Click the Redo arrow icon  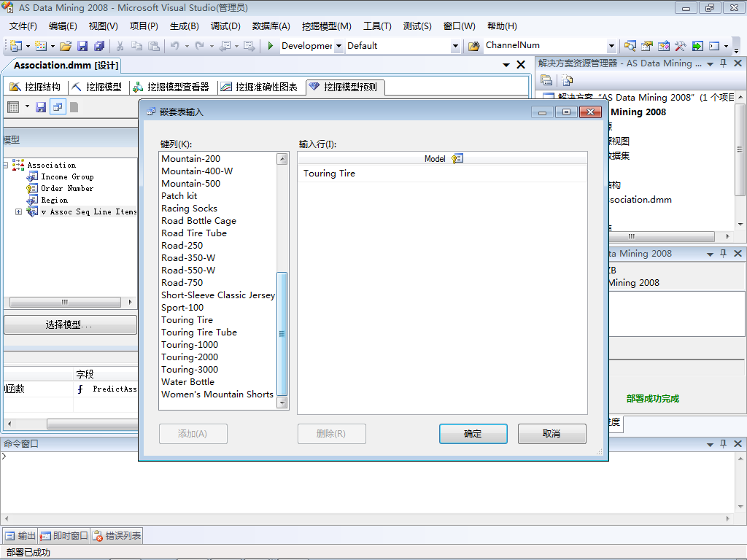coord(200,46)
